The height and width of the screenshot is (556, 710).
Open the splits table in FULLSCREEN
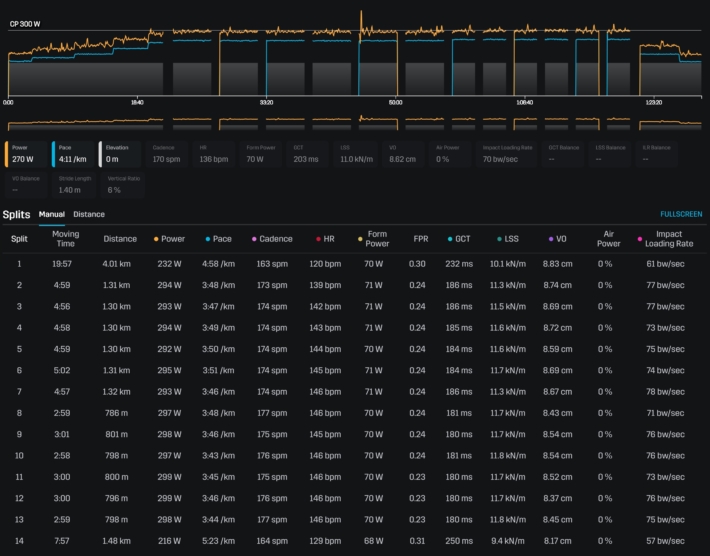click(681, 214)
